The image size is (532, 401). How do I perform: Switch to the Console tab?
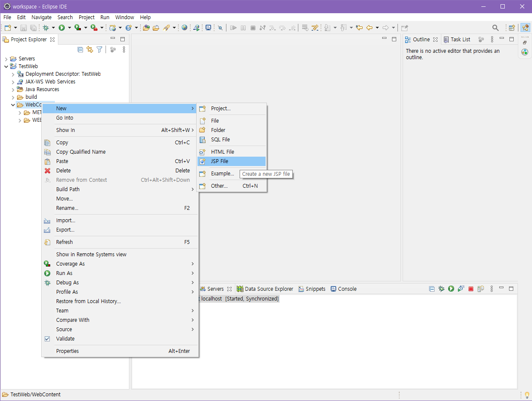(x=343, y=289)
